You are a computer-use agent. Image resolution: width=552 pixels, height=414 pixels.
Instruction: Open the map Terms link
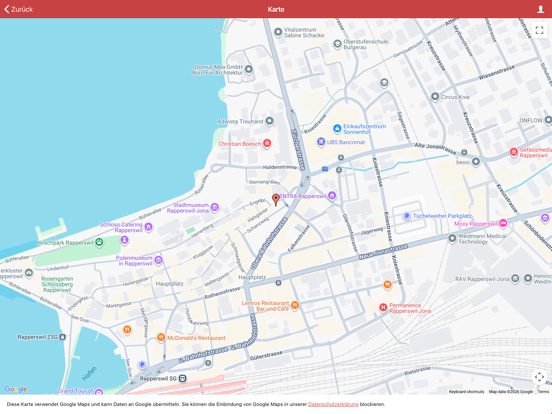tap(543, 391)
